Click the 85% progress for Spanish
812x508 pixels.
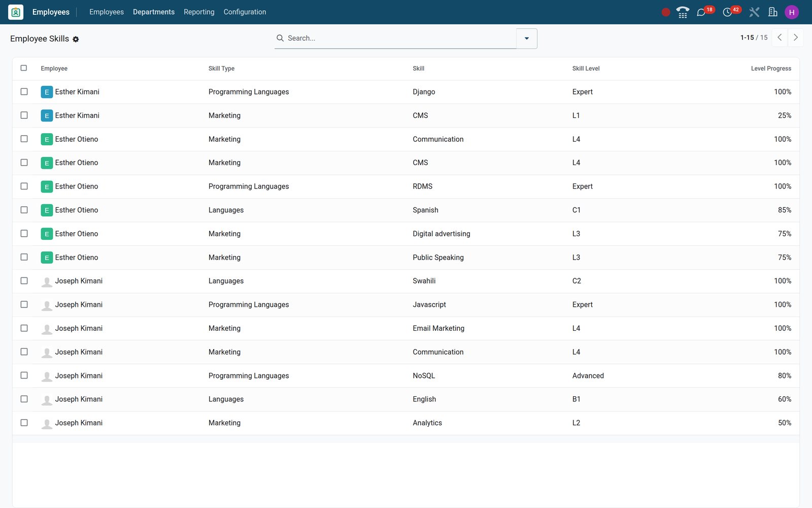[x=785, y=210]
